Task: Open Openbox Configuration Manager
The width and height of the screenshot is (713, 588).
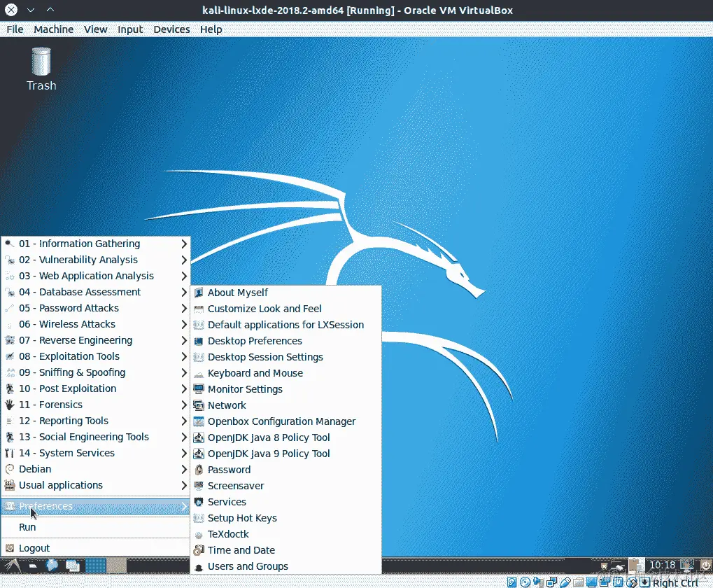Action: coord(285,421)
